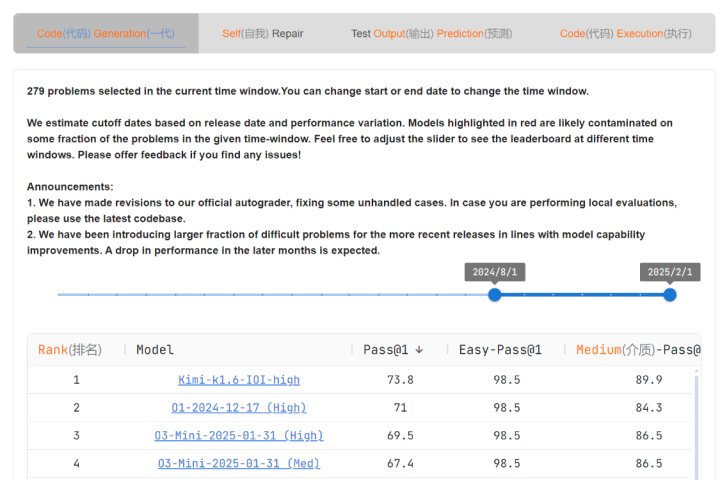Click the Model column header
720x480 pixels.
[155, 350]
